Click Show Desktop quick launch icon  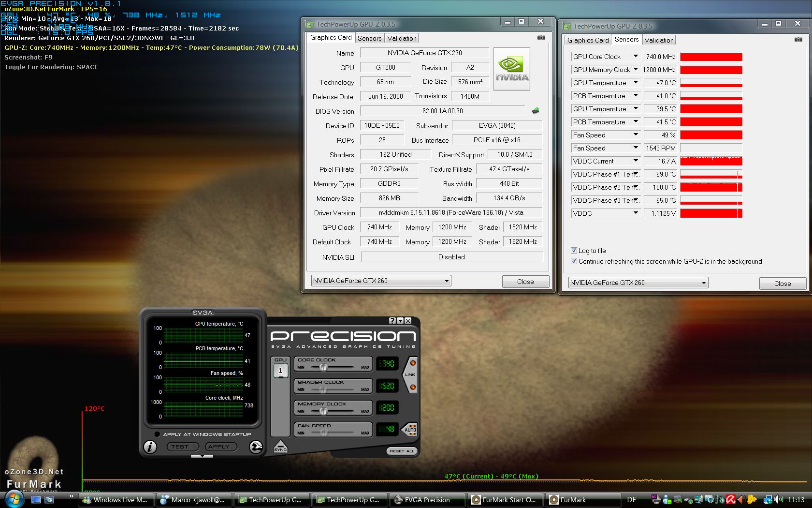coord(36,500)
